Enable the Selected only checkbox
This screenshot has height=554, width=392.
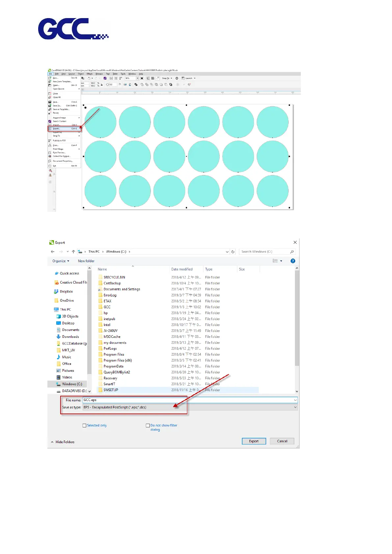point(85,425)
